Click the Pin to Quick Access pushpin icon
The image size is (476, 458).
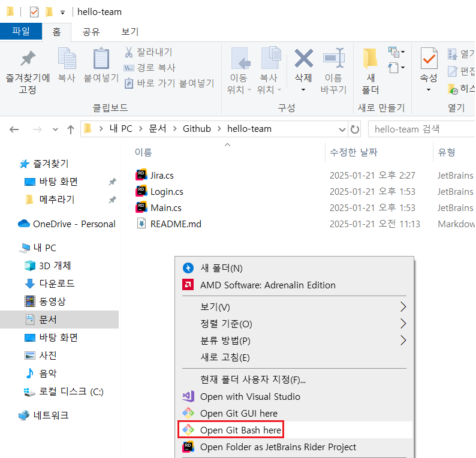pyautogui.click(x=28, y=58)
